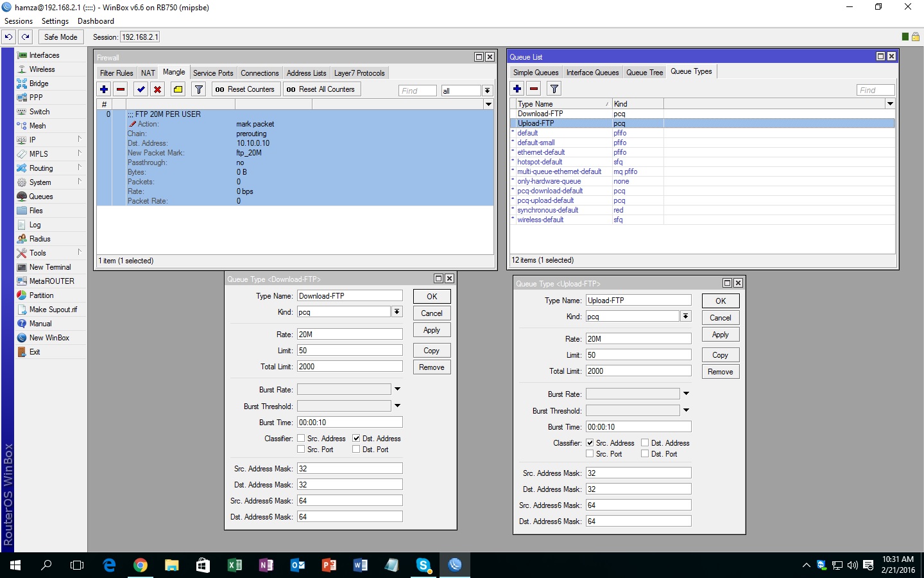Select the pcq-download-default queue type
The width and height of the screenshot is (924, 578).
coord(549,191)
